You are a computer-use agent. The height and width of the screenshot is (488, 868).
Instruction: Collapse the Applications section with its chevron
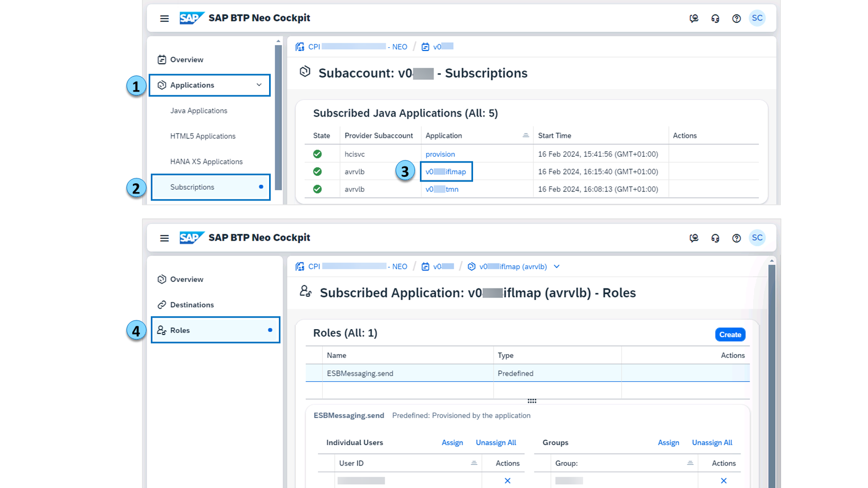click(x=259, y=85)
